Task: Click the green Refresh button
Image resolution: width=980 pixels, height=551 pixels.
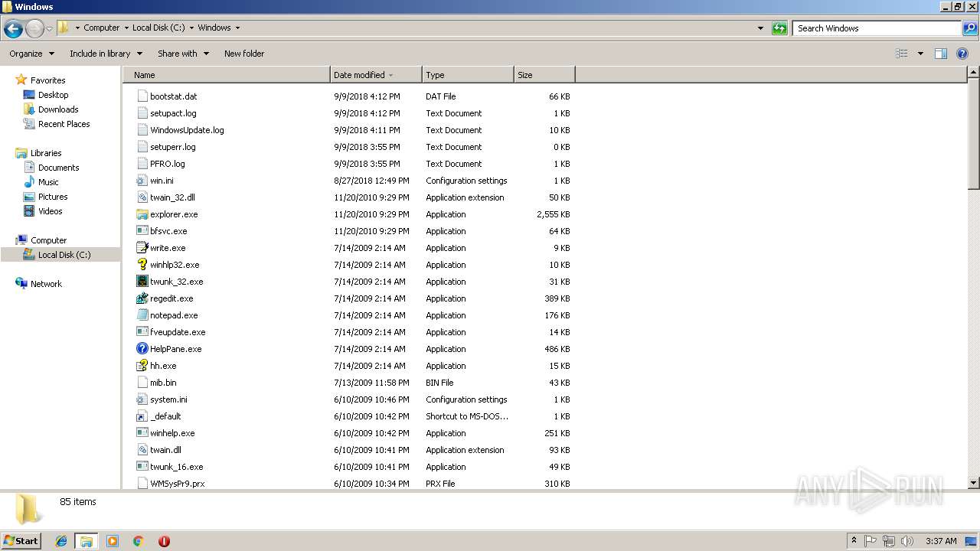Action: click(779, 28)
